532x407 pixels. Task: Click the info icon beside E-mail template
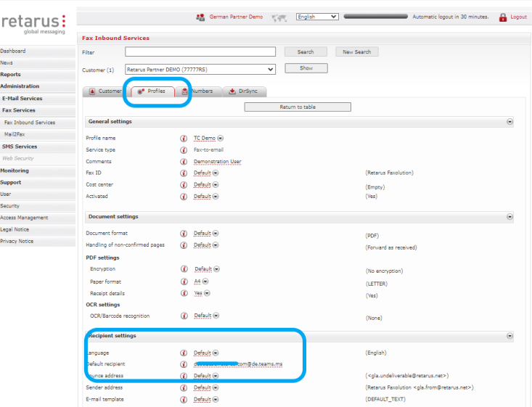click(x=184, y=400)
